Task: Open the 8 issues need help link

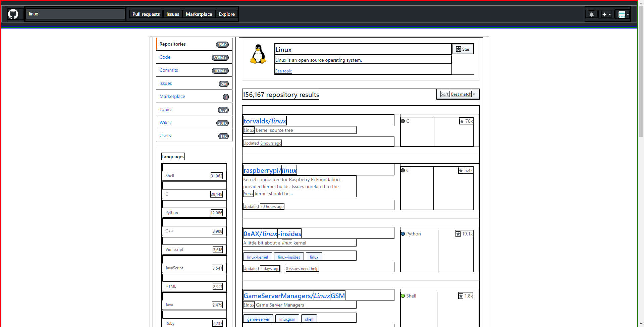Action: [302, 269]
